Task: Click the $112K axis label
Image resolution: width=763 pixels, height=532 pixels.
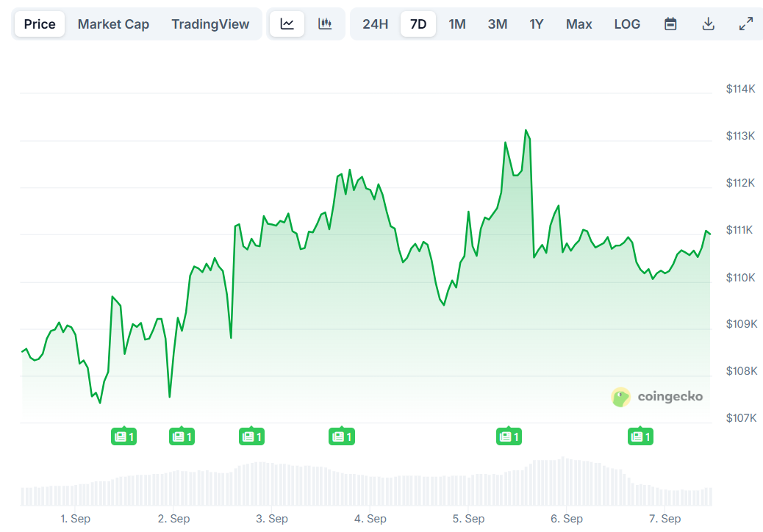Action: click(x=741, y=183)
